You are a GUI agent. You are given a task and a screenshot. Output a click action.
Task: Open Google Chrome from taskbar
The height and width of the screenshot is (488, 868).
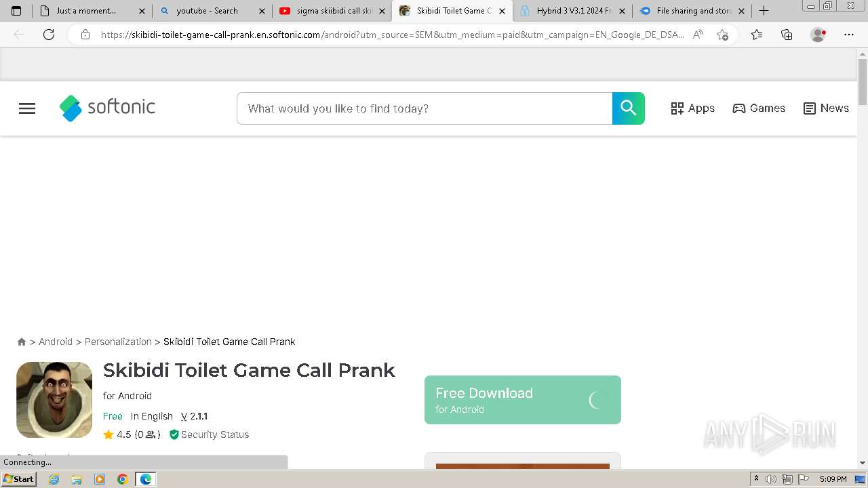point(123,479)
